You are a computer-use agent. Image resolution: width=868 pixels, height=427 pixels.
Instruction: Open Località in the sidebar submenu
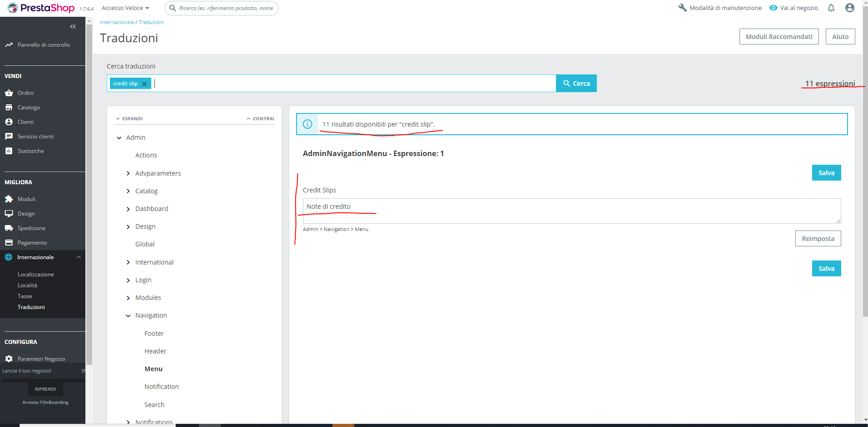pyautogui.click(x=27, y=285)
